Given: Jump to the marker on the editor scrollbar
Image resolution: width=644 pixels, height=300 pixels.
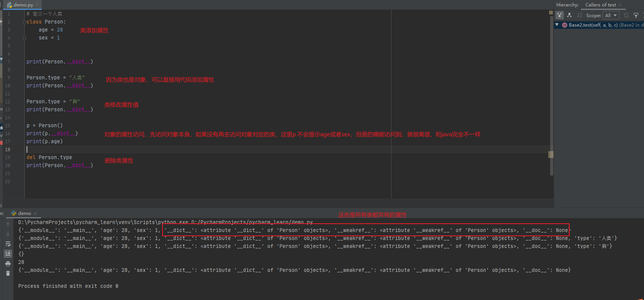Looking at the screenshot, I should pos(551,155).
